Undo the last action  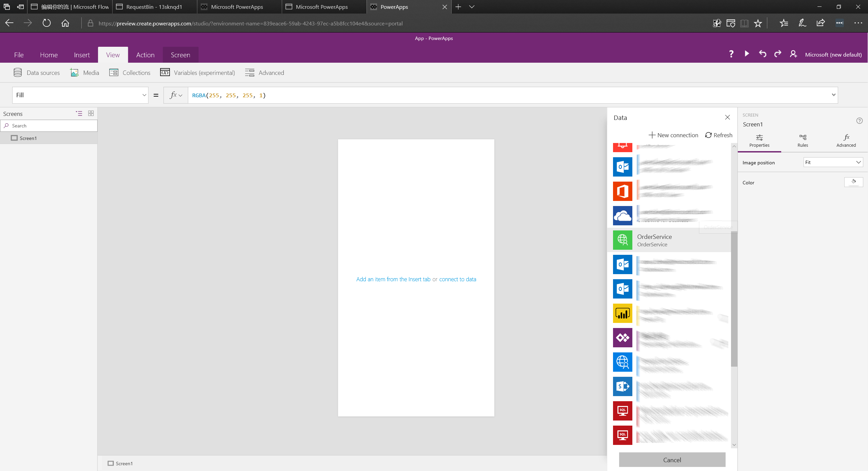pyautogui.click(x=762, y=54)
